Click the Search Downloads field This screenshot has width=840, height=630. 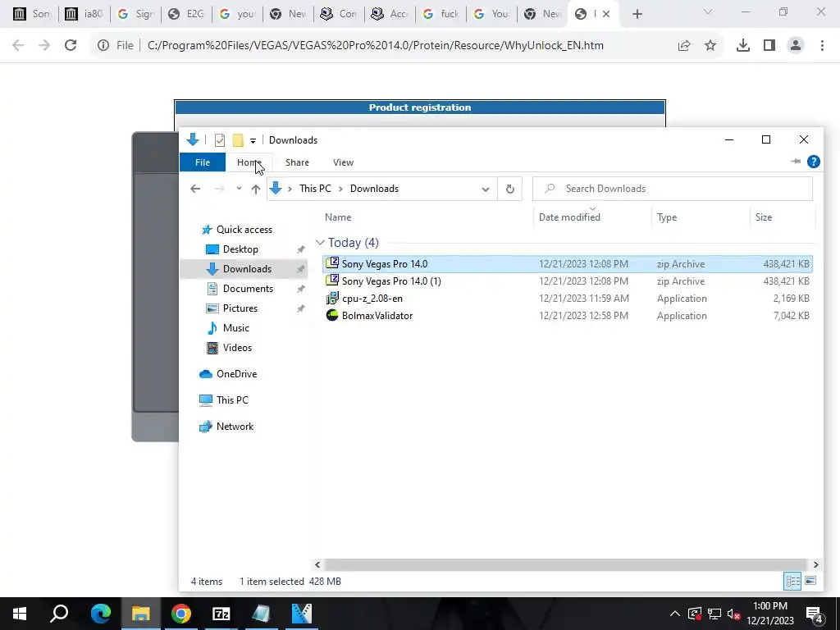(x=673, y=189)
